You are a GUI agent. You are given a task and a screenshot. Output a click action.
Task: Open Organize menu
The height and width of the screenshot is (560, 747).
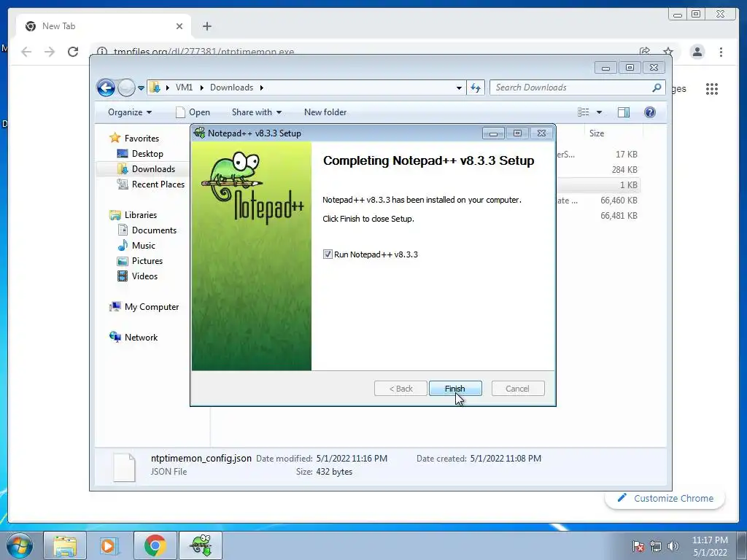(130, 112)
